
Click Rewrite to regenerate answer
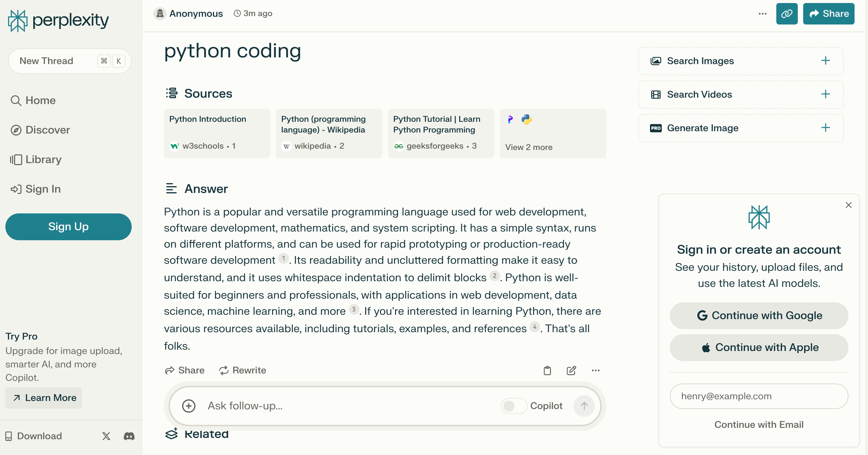click(243, 370)
